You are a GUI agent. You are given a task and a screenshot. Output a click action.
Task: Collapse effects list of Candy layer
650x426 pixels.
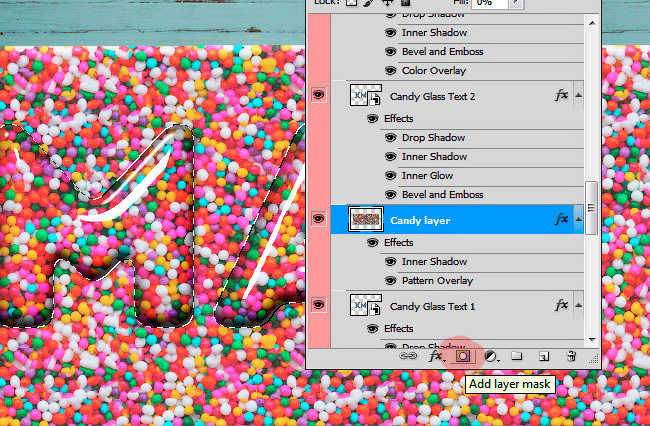coord(578,220)
